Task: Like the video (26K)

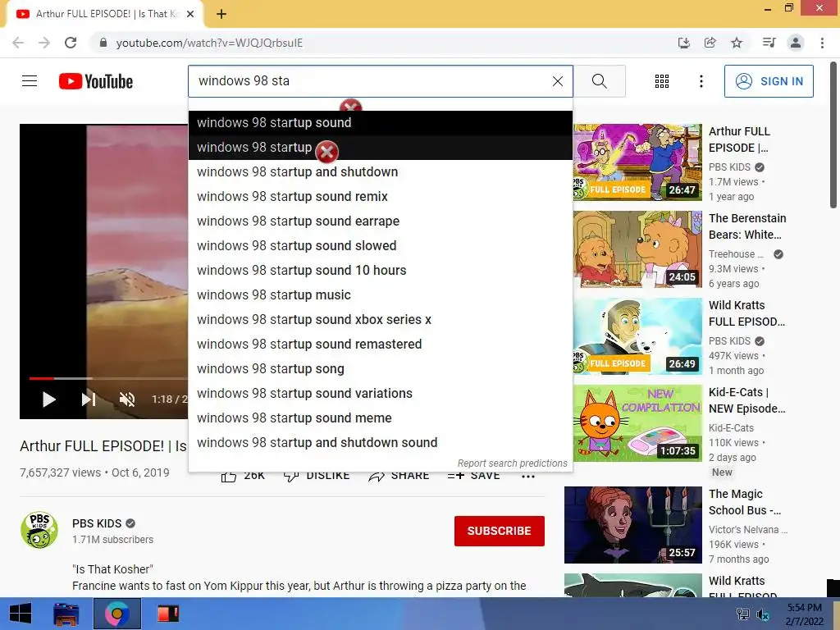Action: pos(243,476)
